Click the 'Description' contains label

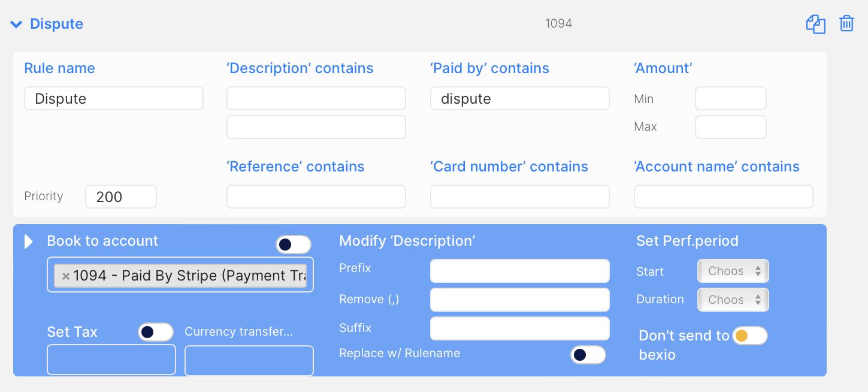[300, 68]
